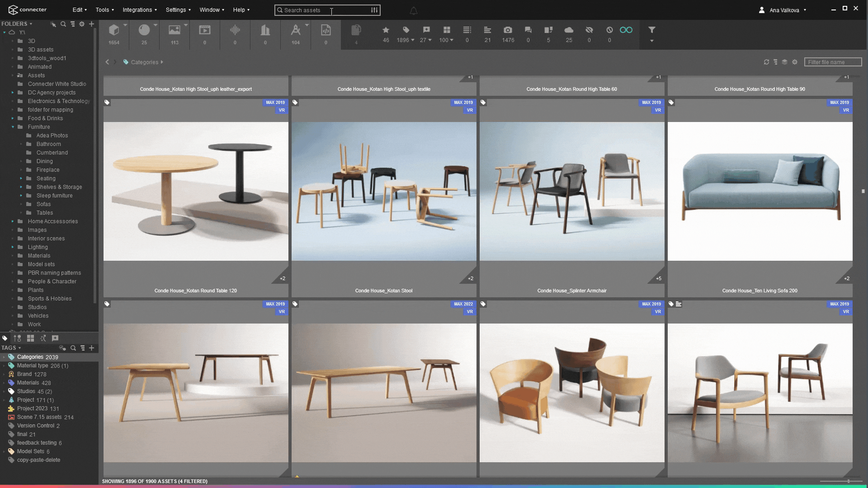Toggle the excluded circle-slash filter
The height and width of the screenshot is (488, 868).
coord(609,30)
